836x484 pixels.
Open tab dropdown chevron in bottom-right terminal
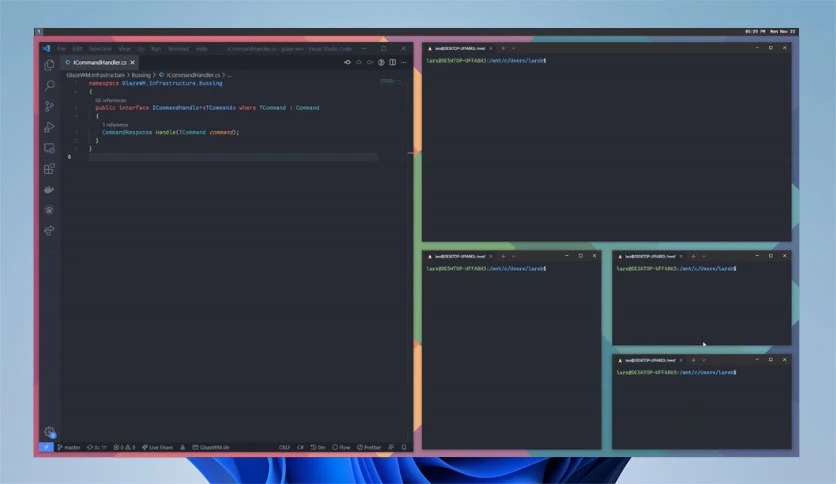[704, 360]
